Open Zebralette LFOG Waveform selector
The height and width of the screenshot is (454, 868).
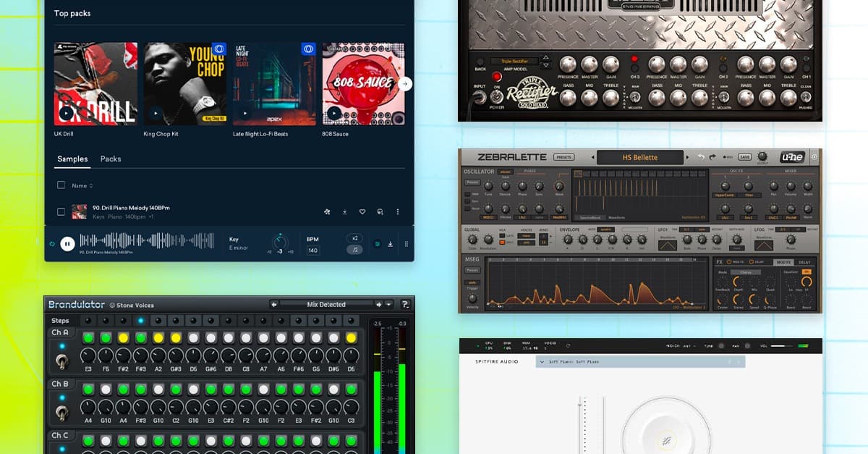[764, 245]
